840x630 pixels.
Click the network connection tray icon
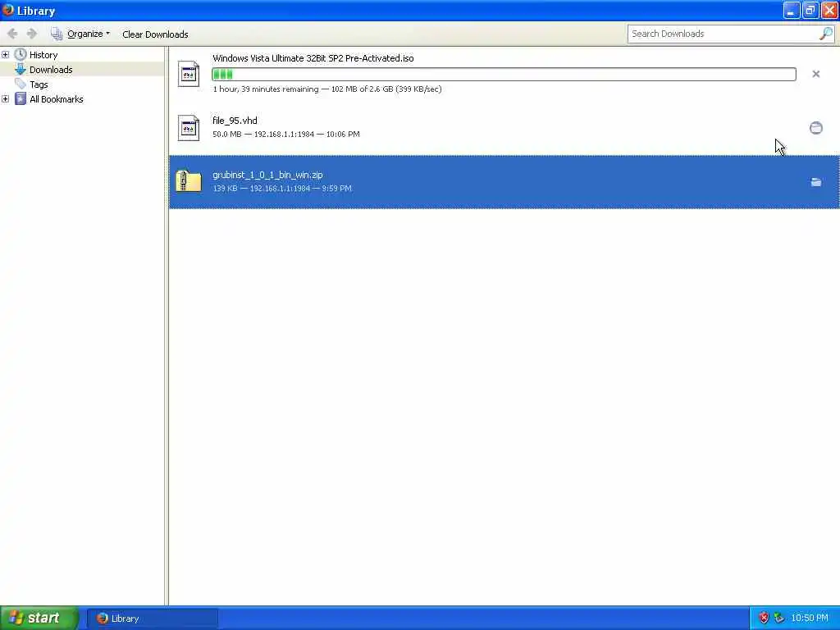pyautogui.click(x=779, y=618)
